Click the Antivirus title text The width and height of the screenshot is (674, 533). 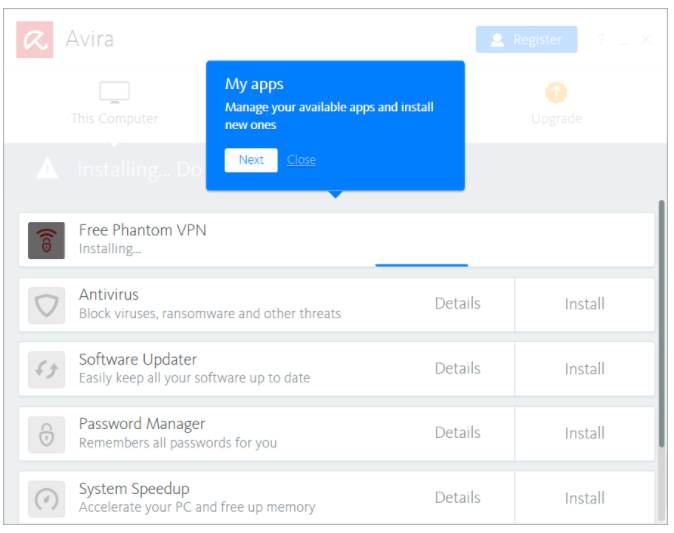click(x=109, y=295)
